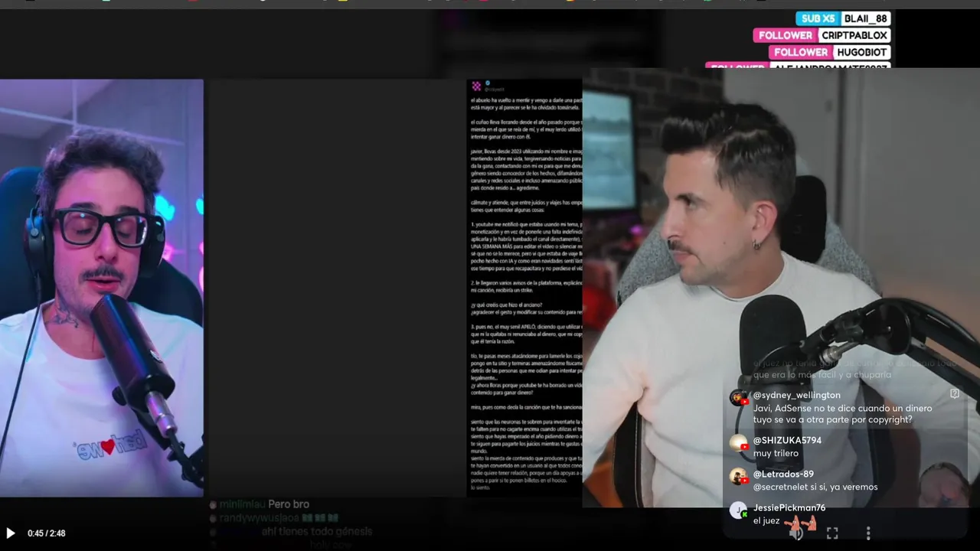Click the 'muy trilero' chat message

click(x=776, y=453)
